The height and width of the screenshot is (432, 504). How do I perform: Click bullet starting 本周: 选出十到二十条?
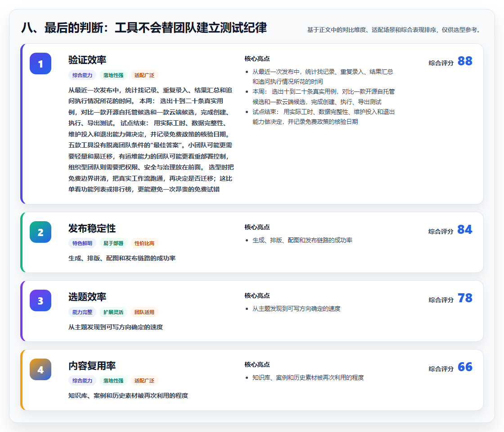[x=324, y=97]
